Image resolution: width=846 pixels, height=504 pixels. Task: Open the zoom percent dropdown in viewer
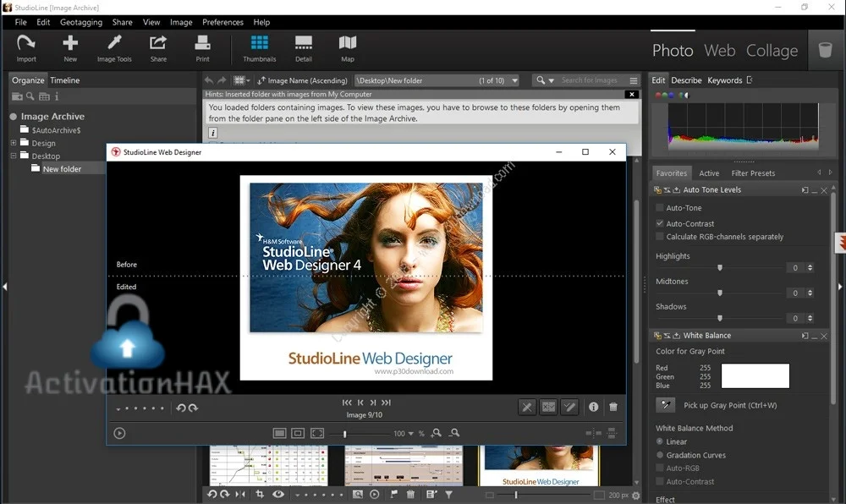coord(410,433)
